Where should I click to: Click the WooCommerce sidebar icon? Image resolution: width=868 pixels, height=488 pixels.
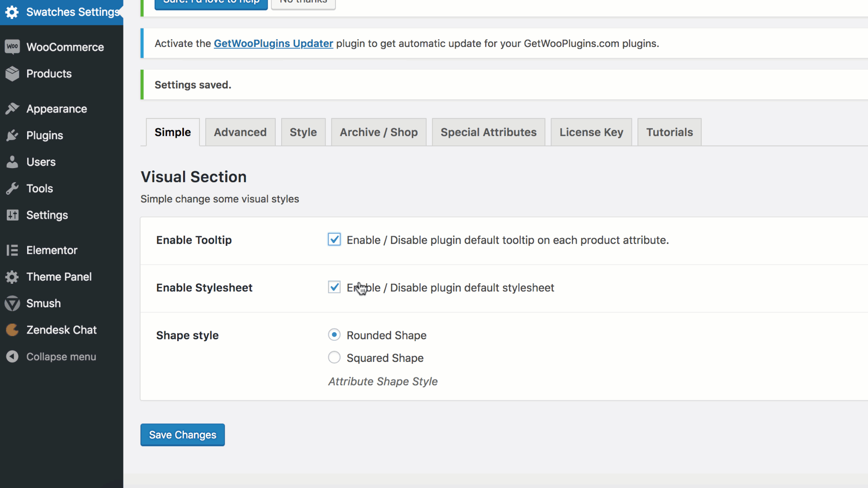click(x=12, y=47)
